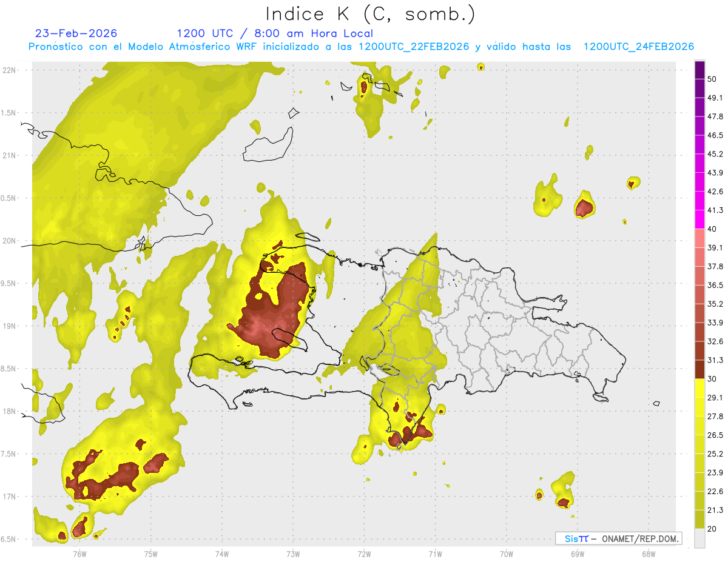Click the "23.9" colorbar label

(x=715, y=473)
